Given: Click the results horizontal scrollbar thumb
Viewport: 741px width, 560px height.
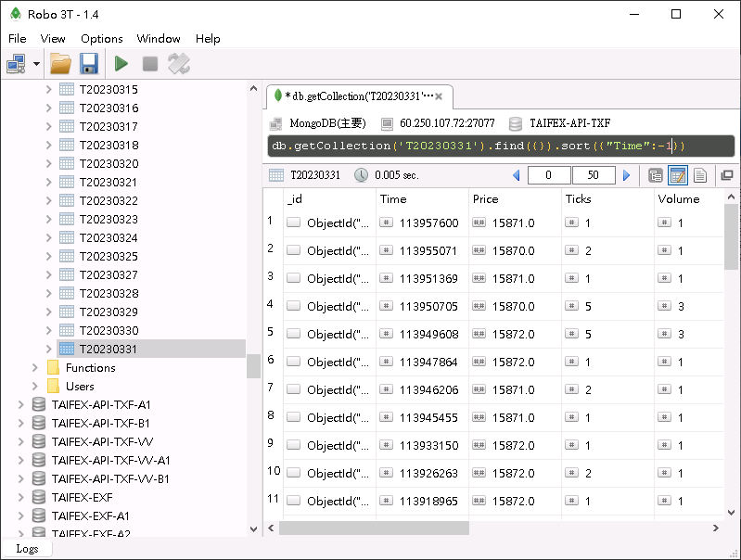Looking at the screenshot, I should pos(374,528).
